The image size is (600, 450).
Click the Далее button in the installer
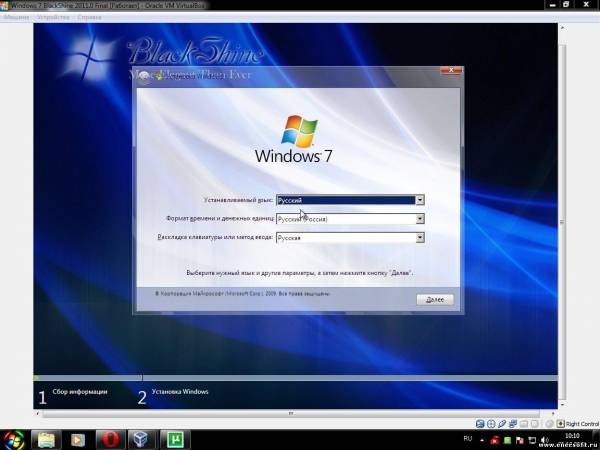tap(435, 300)
